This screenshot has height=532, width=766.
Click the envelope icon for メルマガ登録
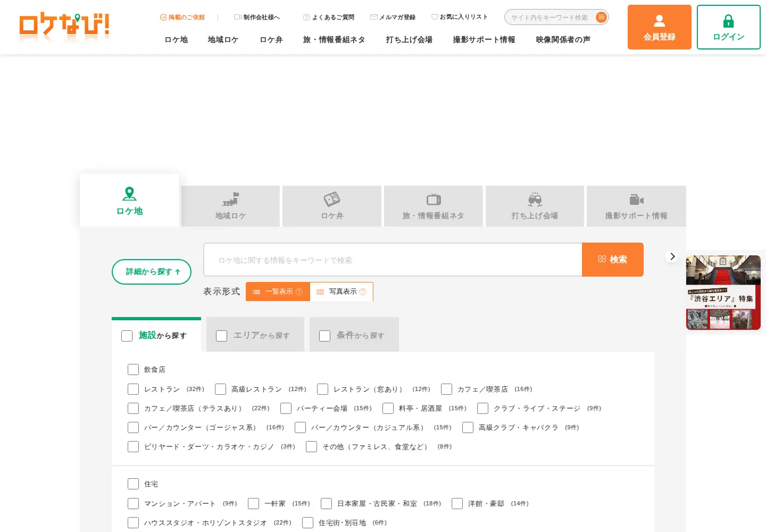[374, 17]
